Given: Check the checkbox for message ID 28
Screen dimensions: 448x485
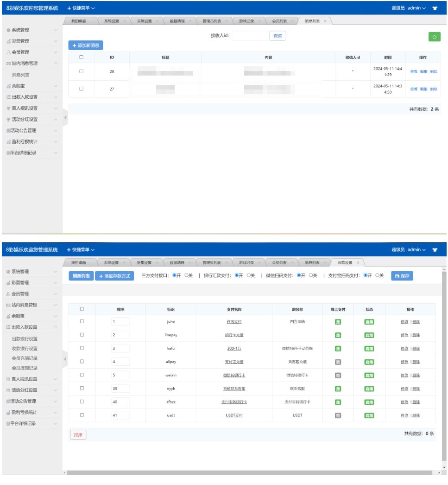Looking at the screenshot, I should (x=82, y=71).
